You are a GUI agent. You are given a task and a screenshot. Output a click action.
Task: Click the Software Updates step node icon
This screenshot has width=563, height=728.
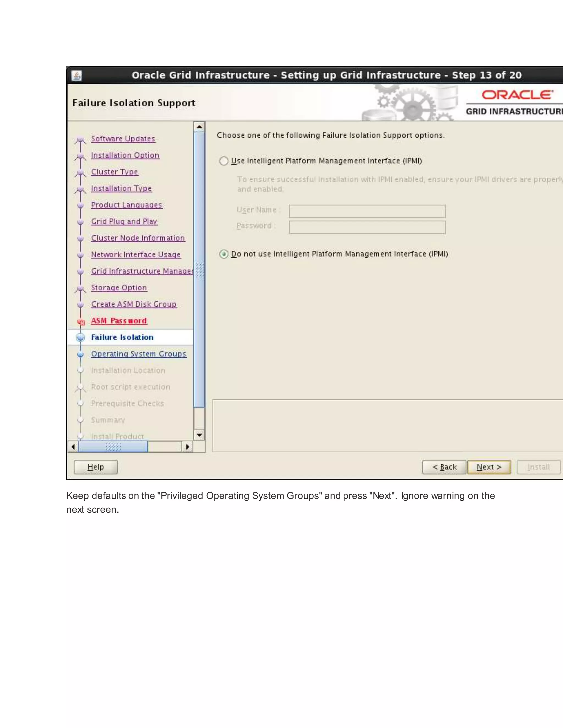tap(80, 140)
